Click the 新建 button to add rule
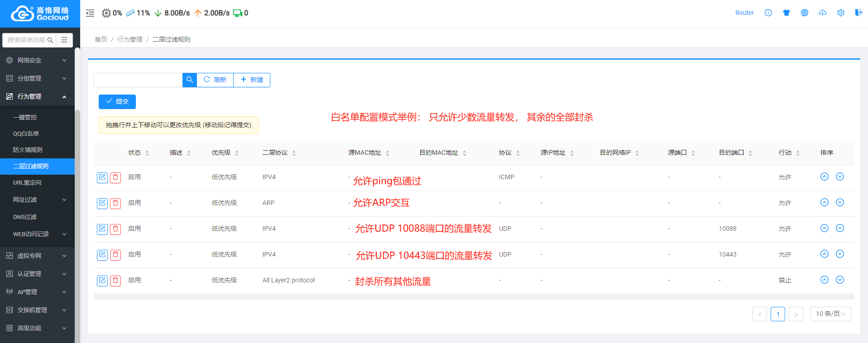This screenshot has width=868, height=343. point(252,80)
